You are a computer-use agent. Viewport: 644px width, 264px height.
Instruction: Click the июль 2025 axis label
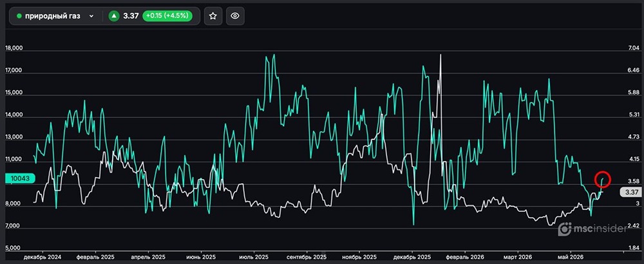point(254,257)
